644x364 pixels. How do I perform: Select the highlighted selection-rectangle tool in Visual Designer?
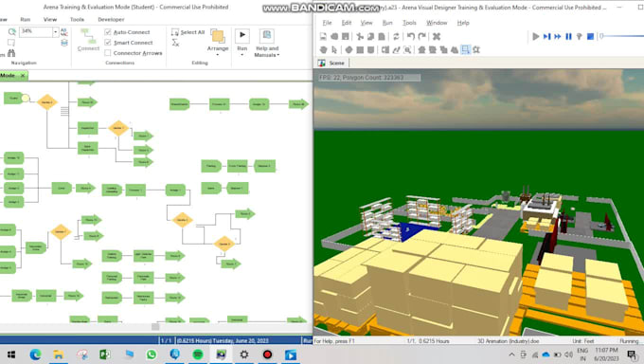tap(465, 50)
